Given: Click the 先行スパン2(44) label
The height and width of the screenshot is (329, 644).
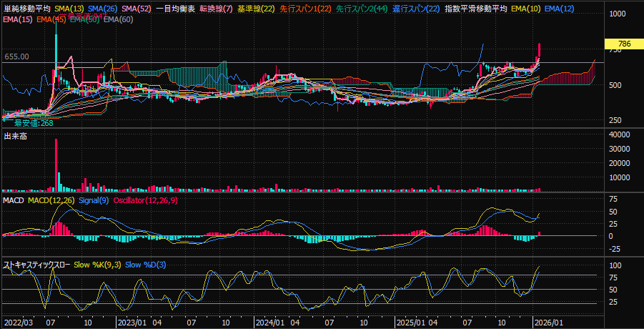Looking at the screenshot, I should click(x=362, y=9).
